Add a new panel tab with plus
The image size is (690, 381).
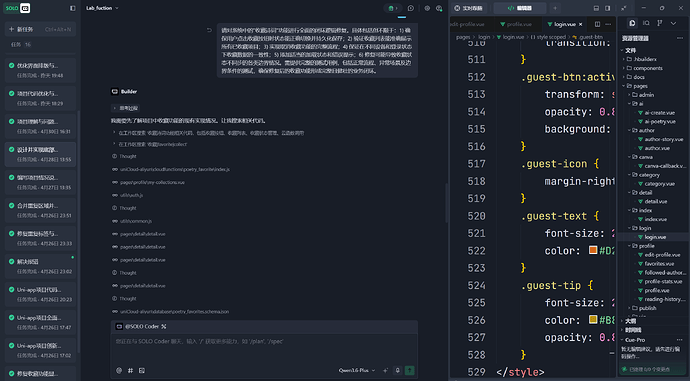click(555, 8)
